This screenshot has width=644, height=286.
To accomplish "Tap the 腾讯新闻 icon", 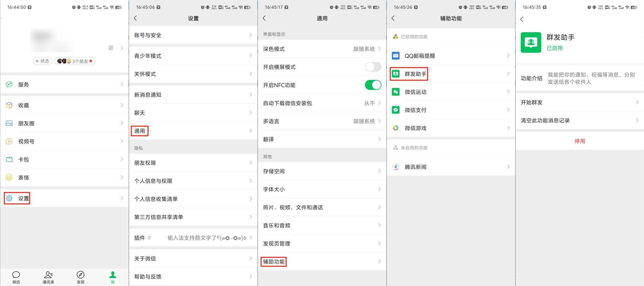I will tap(396, 167).
